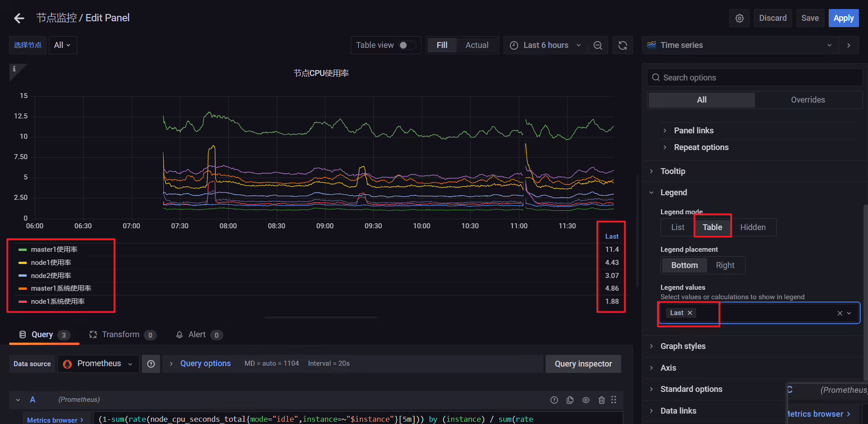Open the Last 6 hours time picker

pyautogui.click(x=546, y=45)
